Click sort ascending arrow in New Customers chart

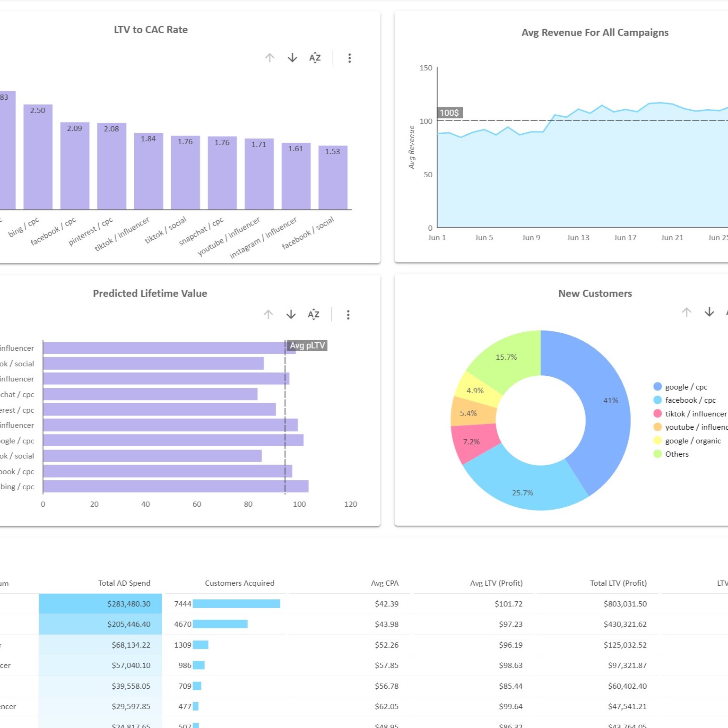pyautogui.click(x=686, y=312)
